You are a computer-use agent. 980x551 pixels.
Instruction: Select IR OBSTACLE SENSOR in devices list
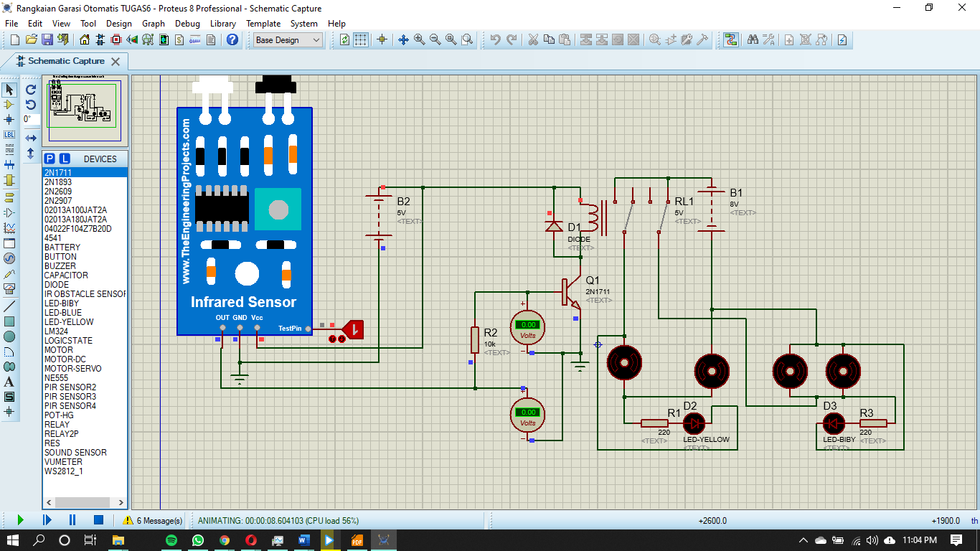tap(85, 294)
